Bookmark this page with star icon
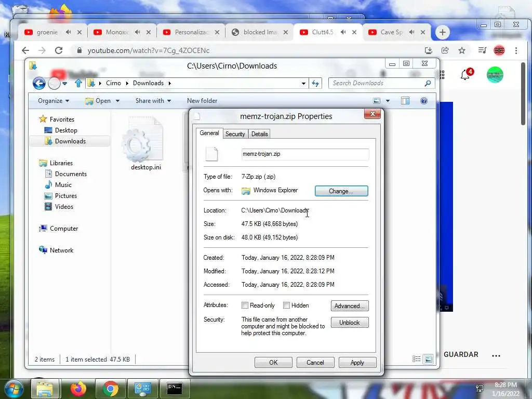The width and height of the screenshot is (532, 399). pos(462,50)
